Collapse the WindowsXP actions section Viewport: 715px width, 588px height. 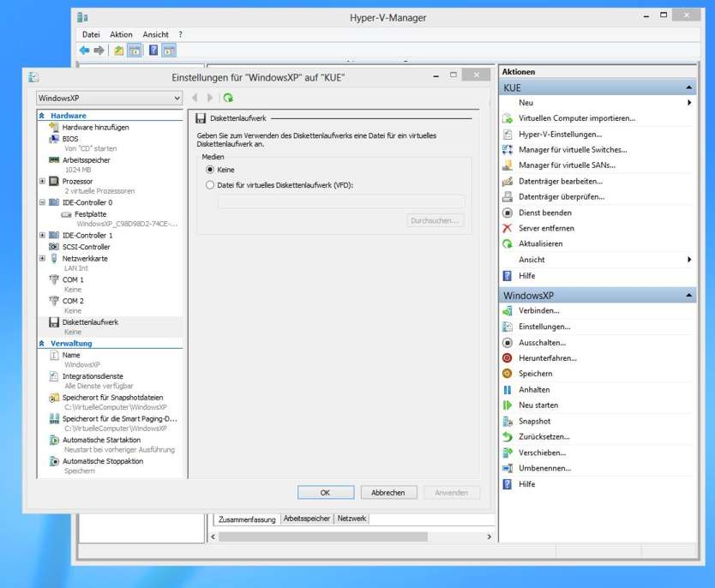click(688, 296)
